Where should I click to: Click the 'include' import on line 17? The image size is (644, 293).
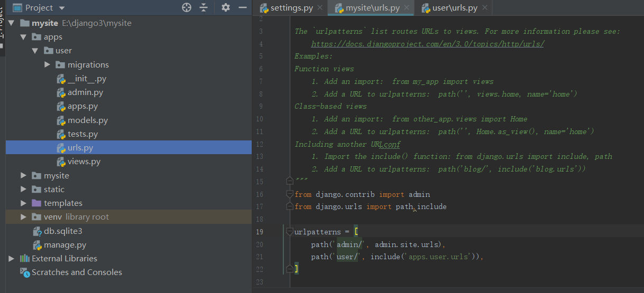[432, 206]
